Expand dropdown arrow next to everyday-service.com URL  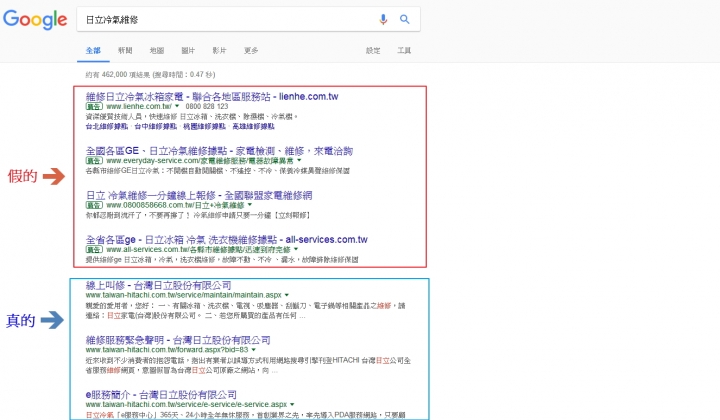click(x=299, y=160)
